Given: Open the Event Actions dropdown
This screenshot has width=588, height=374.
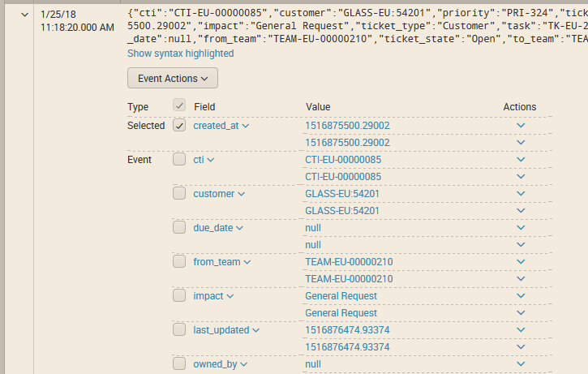Looking at the screenshot, I should click(172, 78).
